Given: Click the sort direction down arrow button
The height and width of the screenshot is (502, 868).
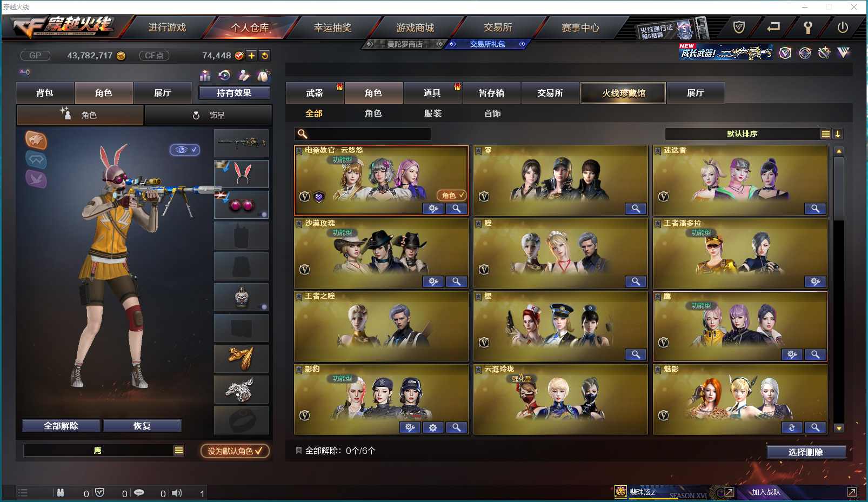Looking at the screenshot, I should pos(838,134).
